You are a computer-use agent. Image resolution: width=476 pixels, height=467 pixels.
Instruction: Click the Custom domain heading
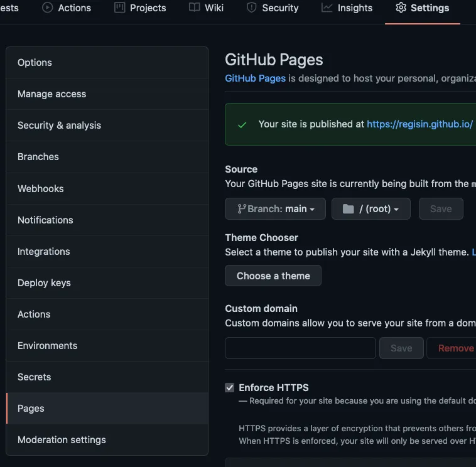261,309
